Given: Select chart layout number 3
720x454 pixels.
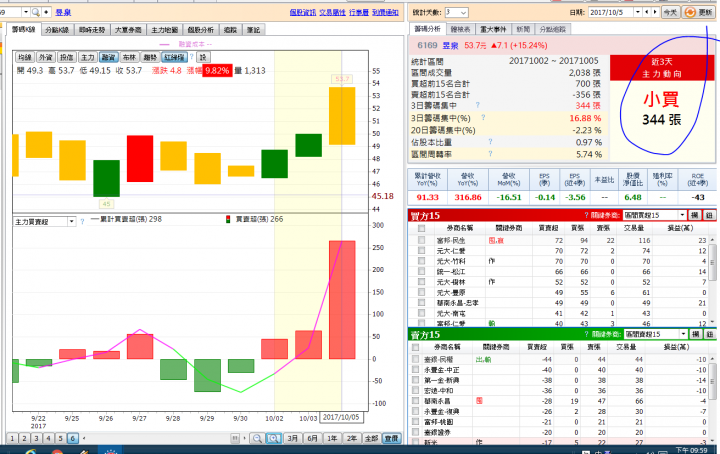Looking at the screenshot, I should pyautogui.click(x=36, y=438).
